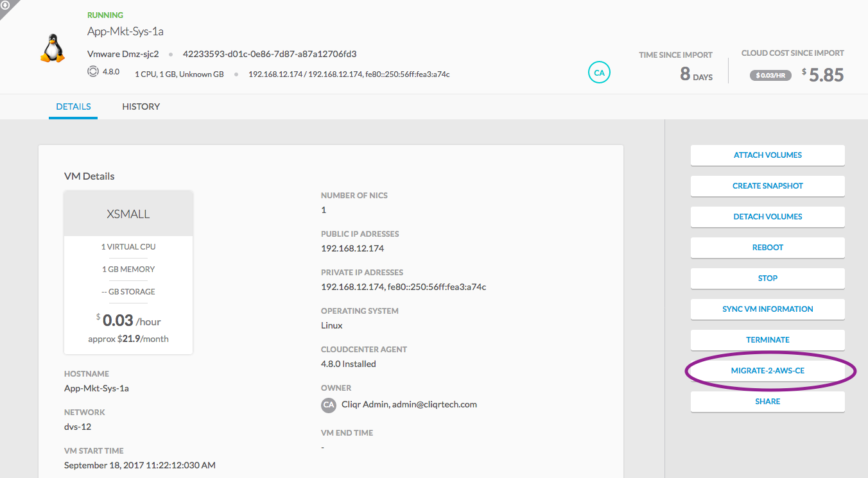868x478 pixels.
Task: Click the Number of NICs value 1
Action: [324, 210]
